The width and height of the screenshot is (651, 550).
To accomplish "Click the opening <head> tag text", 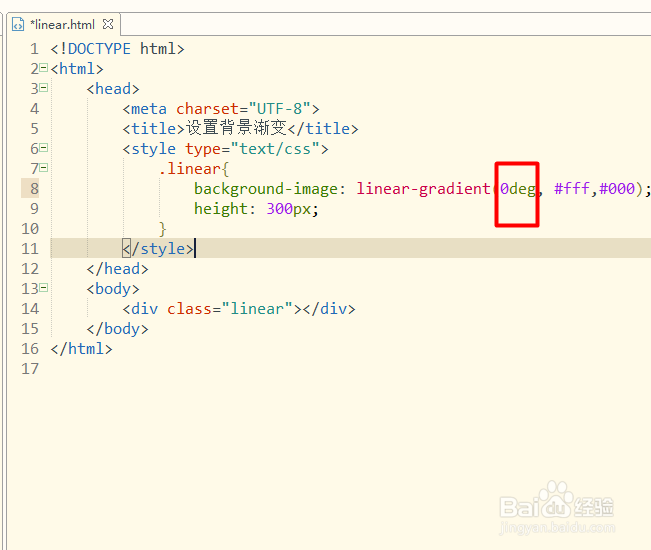I will point(113,89).
